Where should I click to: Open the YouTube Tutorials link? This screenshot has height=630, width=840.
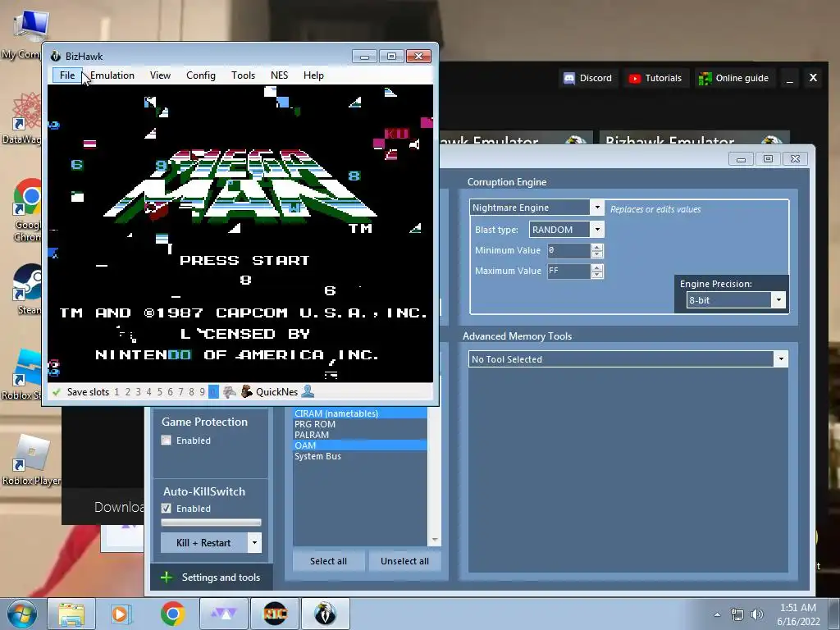point(655,78)
